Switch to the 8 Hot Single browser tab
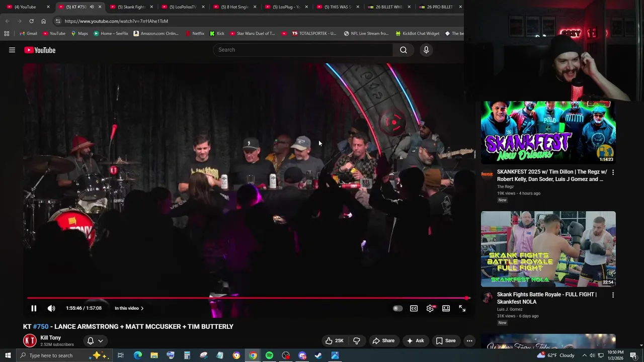 point(234,7)
